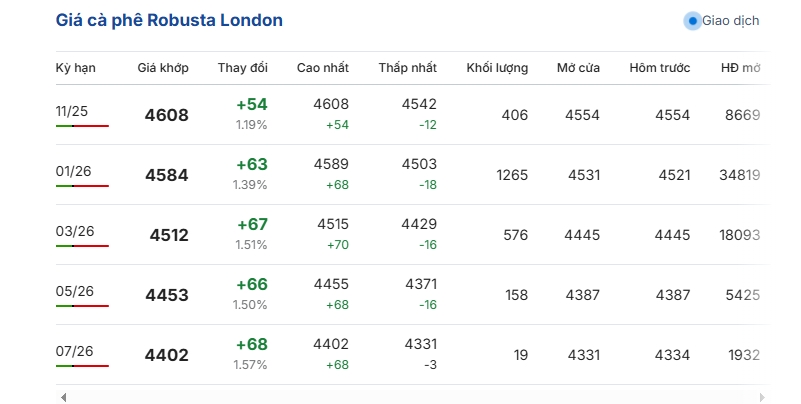Click the price range bar under 11/25

pos(82,126)
